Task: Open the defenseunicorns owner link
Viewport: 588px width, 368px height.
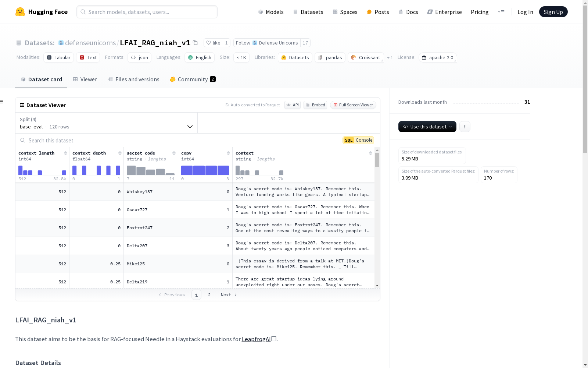Action: point(90,43)
